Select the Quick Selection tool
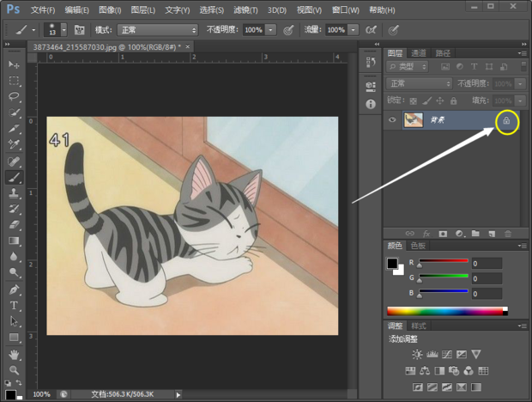Image resolution: width=532 pixels, height=402 pixels. (14, 113)
